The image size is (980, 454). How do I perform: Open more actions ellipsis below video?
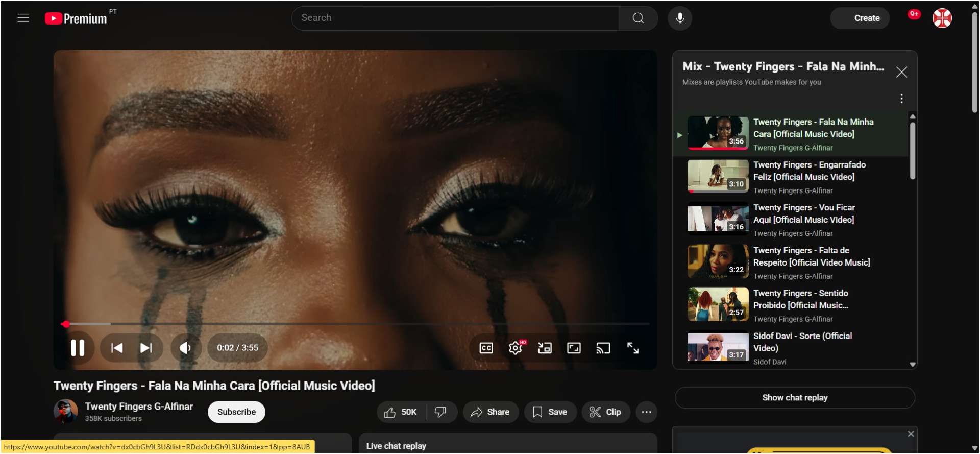[646, 412]
